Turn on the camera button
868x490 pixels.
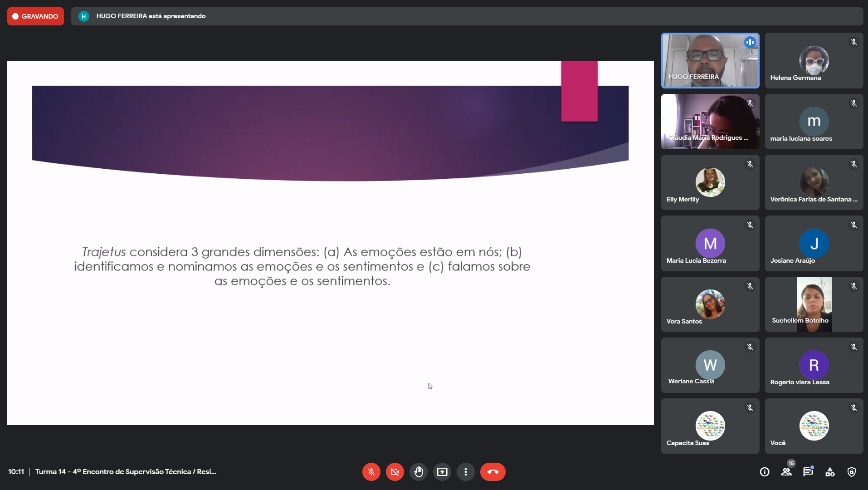coord(395,472)
